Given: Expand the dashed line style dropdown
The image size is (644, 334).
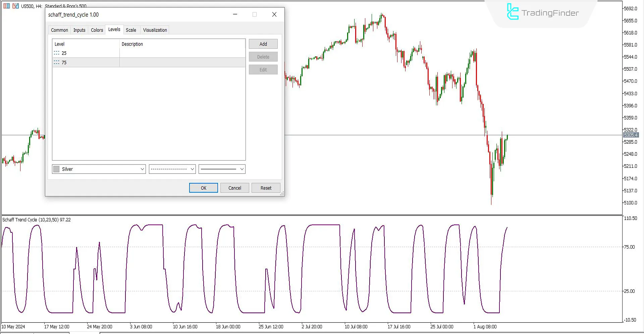Looking at the screenshot, I should [x=192, y=169].
